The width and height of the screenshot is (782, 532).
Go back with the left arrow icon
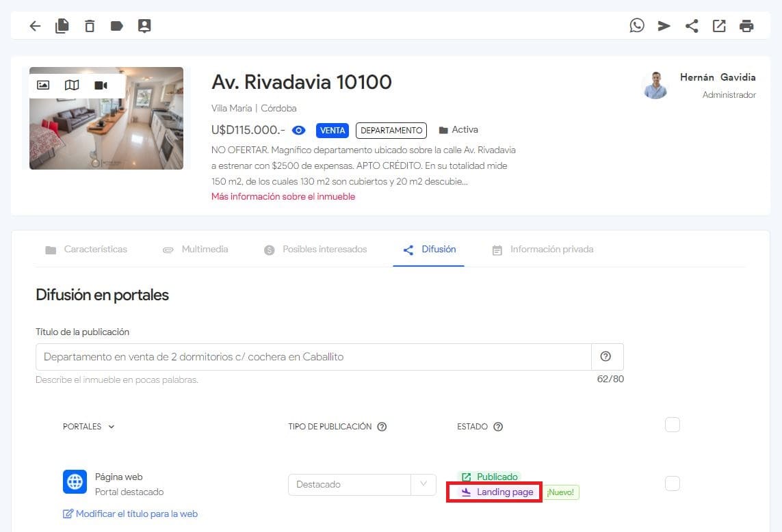click(35, 26)
